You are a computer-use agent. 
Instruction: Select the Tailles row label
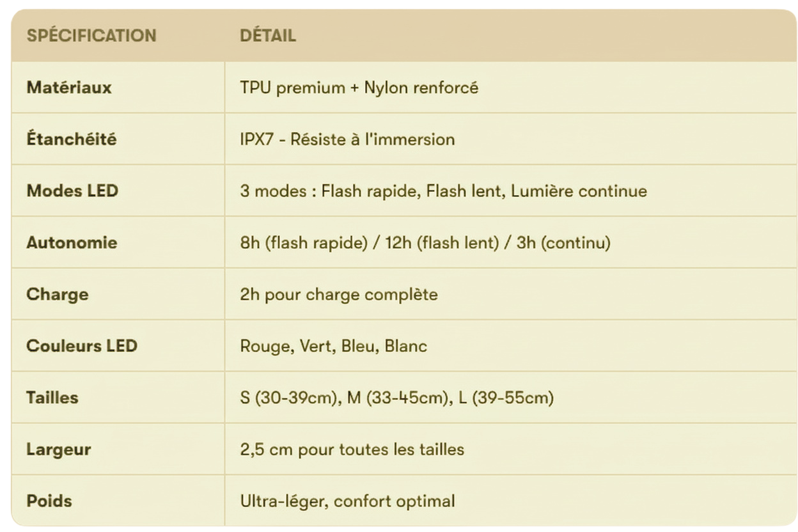[x=52, y=397]
